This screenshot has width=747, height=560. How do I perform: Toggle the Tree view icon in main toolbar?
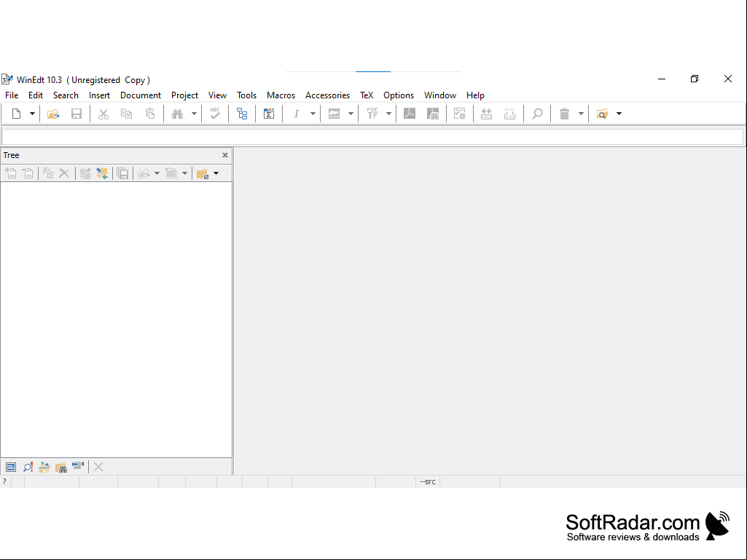(x=242, y=114)
